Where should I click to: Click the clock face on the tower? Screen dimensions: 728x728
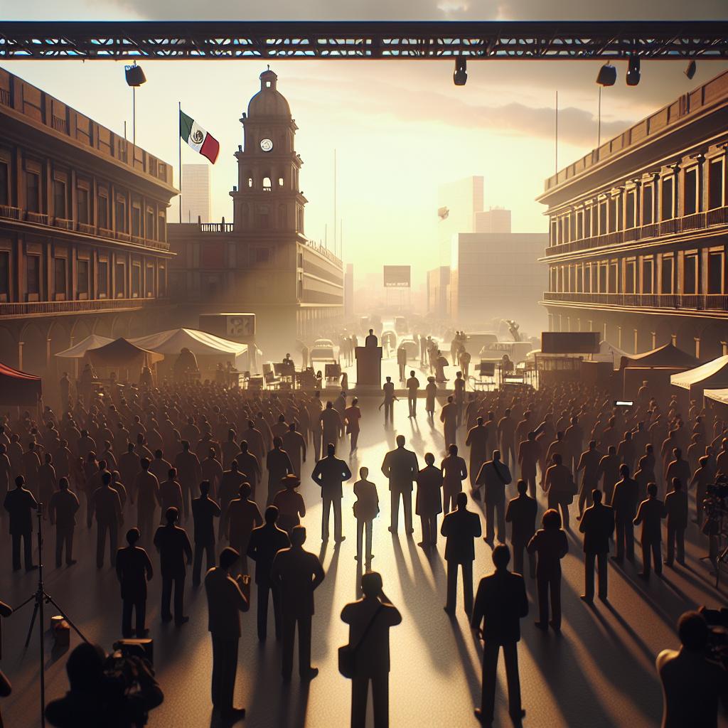pyautogui.click(x=267, y=145)
